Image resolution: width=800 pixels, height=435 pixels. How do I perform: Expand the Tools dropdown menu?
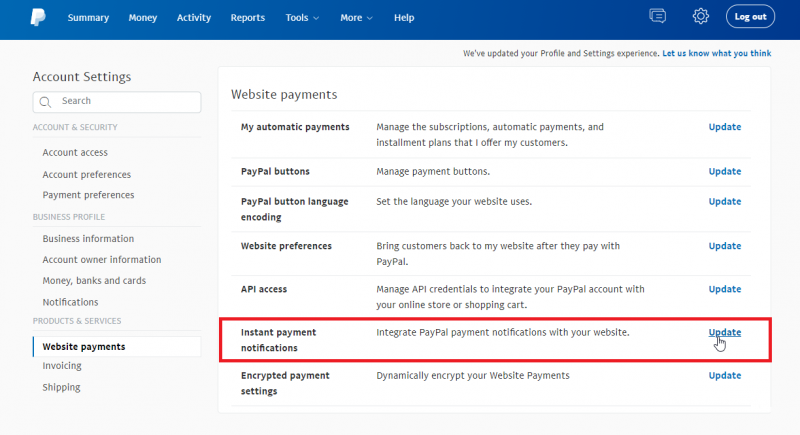[302, 17]
